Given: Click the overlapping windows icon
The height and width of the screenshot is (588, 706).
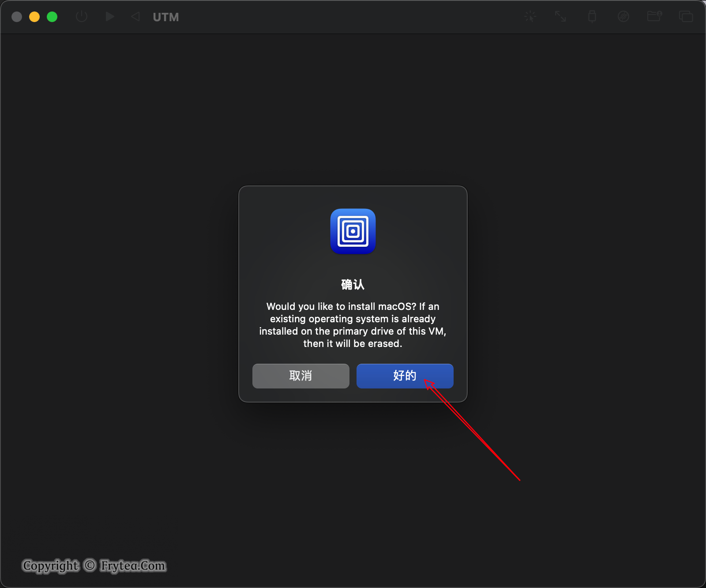Looking at the screenshot, I should (x=686, y=17).
